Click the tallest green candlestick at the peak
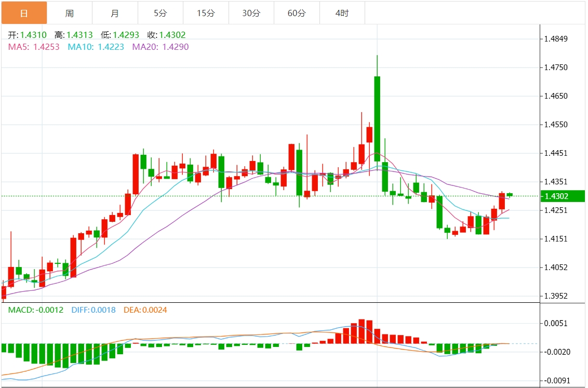588x388 pixels. [377, 119]
